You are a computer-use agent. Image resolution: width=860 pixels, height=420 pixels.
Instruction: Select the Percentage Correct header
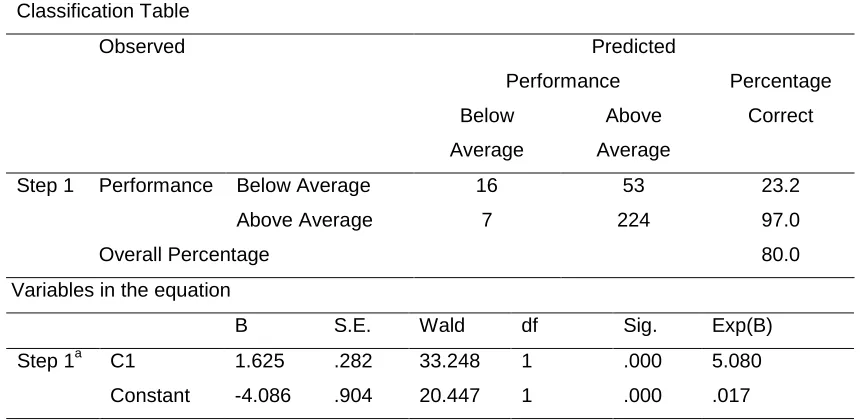(780, 99)
